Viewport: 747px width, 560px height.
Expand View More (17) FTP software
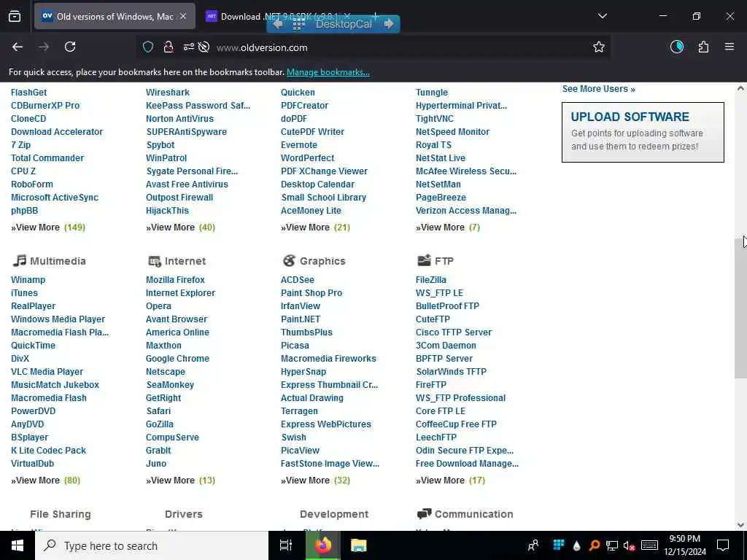point(450,480)
